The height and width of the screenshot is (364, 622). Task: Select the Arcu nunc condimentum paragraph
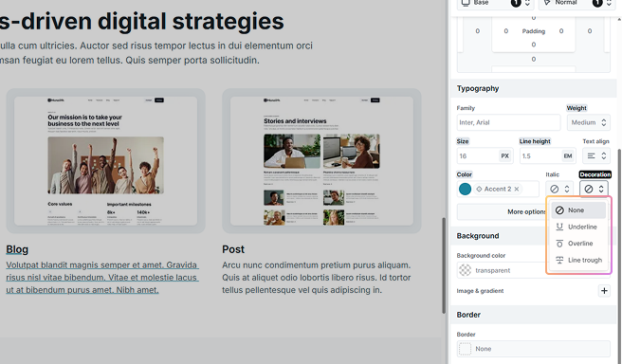(x=317, y=278)
